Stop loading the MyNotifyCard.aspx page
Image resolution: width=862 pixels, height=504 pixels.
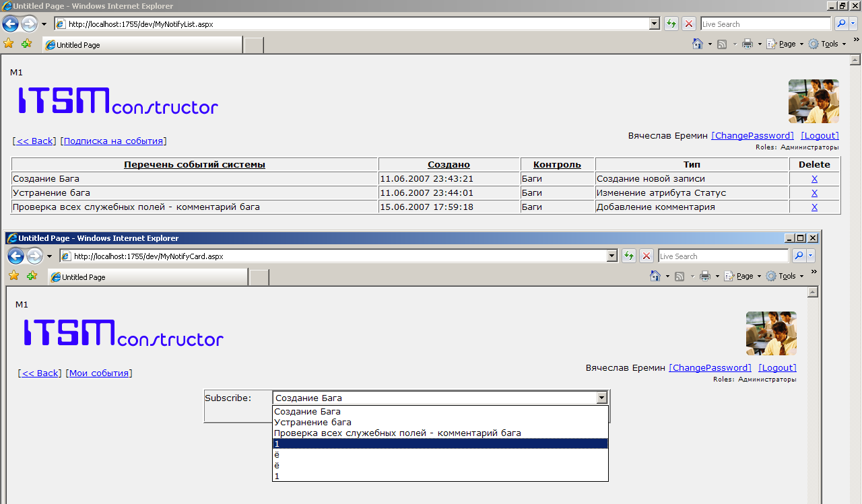(646, 256)
